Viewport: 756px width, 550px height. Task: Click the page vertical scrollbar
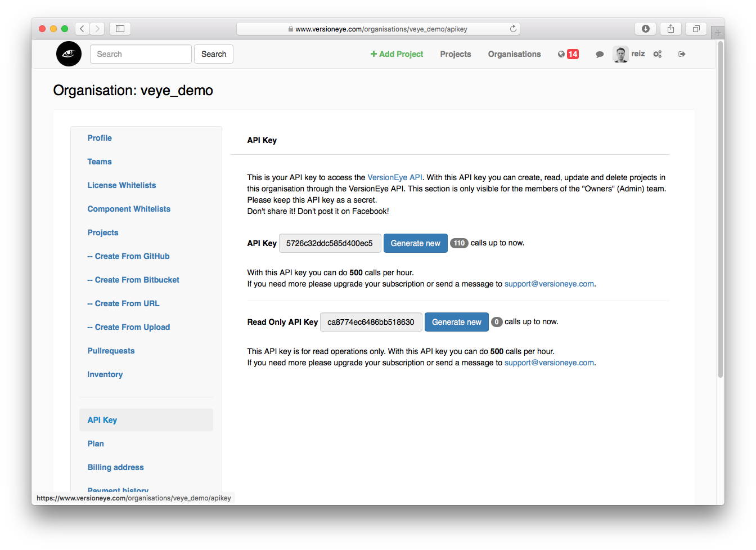721,209
